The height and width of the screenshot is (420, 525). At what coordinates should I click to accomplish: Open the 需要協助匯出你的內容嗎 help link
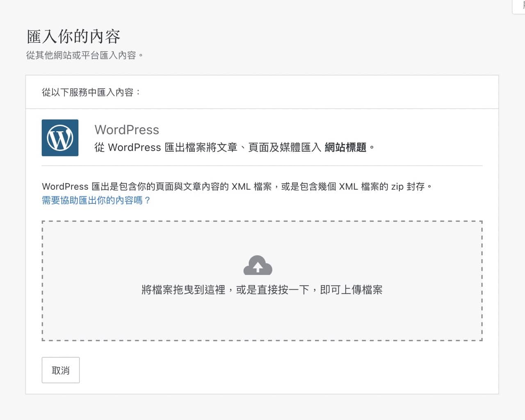pyautogui.click(x=96, y=201)
